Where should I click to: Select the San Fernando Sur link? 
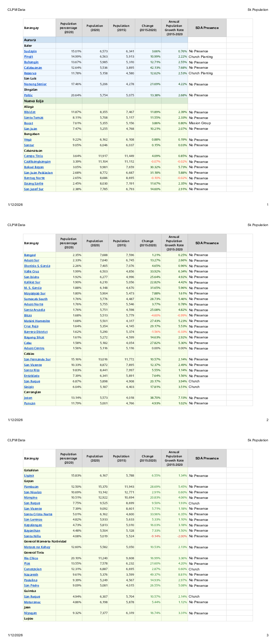click(x=37, y=359)
